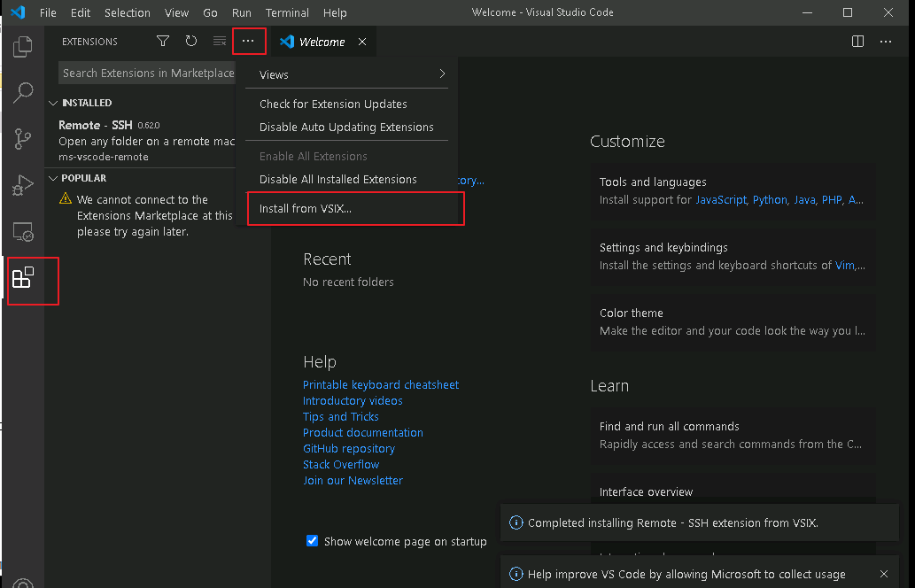
Task: Click Search Extensions in Marketplace field
Action: 147,73
